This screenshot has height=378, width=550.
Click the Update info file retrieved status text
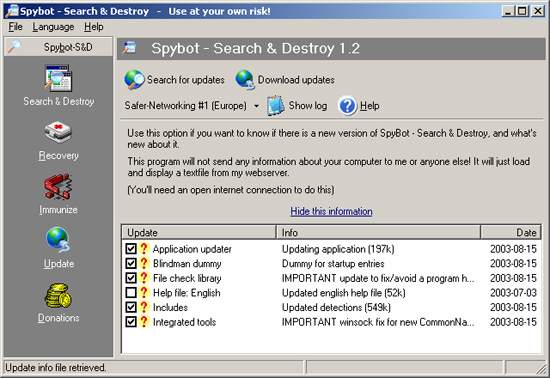click(55, 367)
